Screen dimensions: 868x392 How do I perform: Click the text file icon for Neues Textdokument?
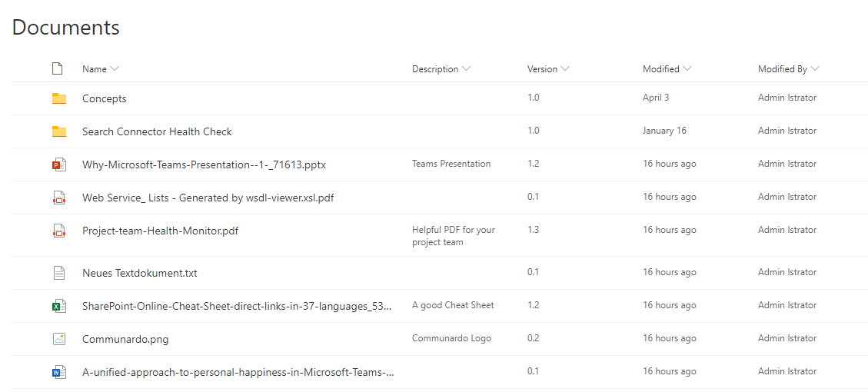click(x=59, y=273)
